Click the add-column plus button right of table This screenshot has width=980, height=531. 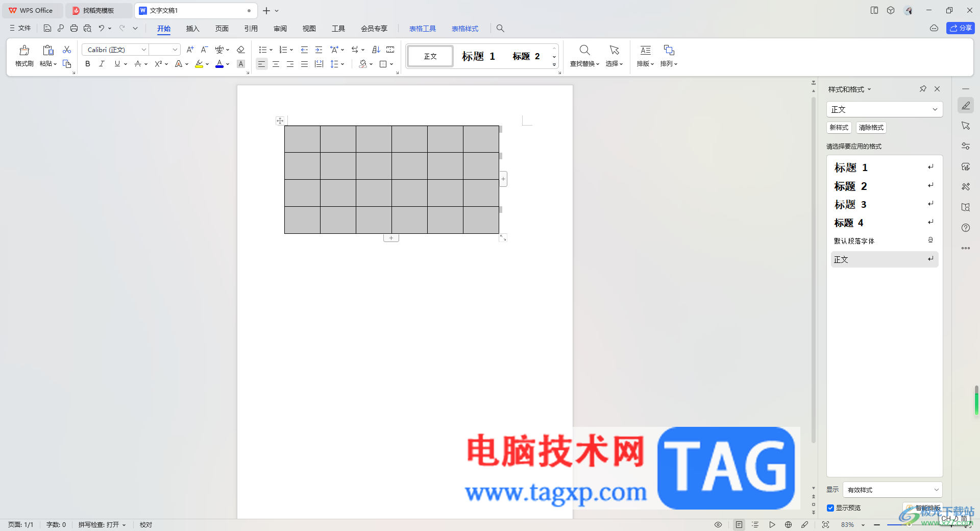503,179
